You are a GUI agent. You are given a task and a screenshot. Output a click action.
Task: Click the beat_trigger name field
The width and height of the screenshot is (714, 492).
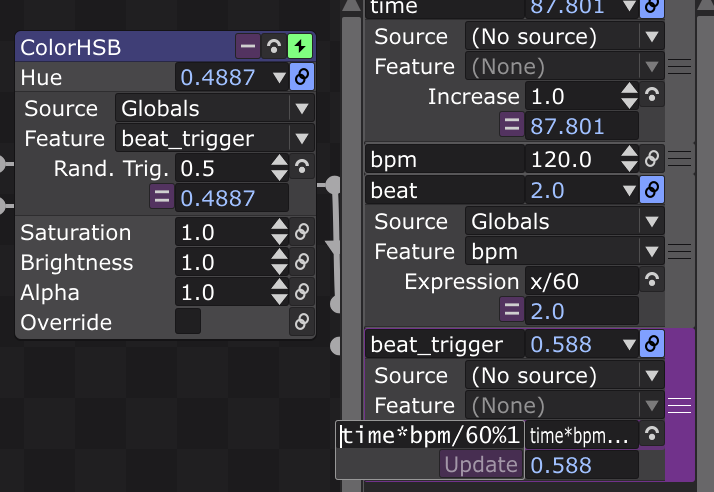(445, 344)
